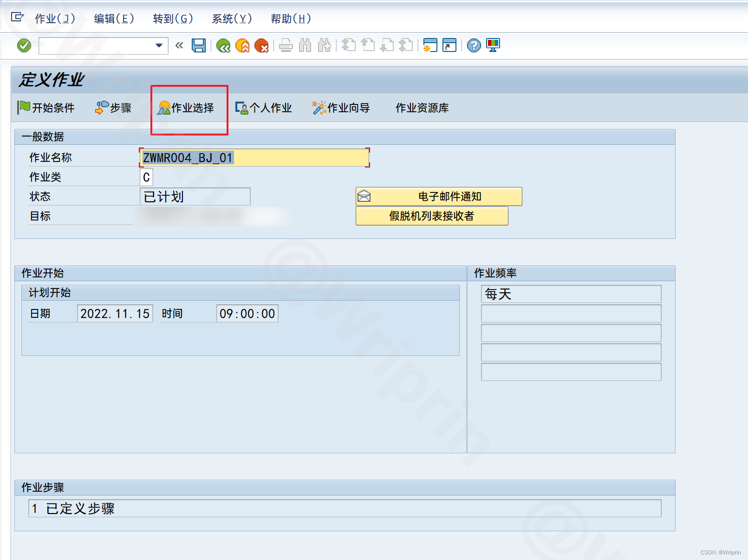Collapse the command field with the double-chevron
The height and width of the screenshot is (560, 748).
tap(179, 45)
